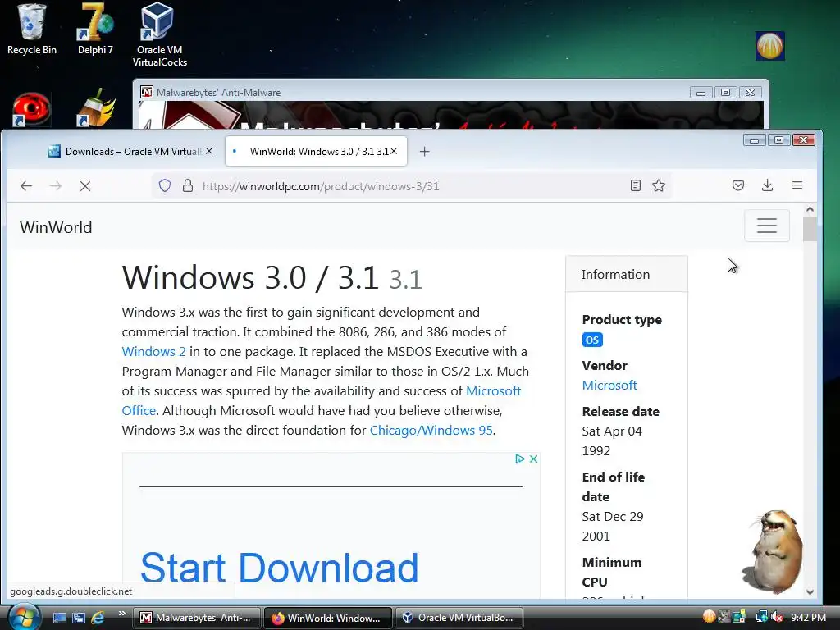The width and height of the screenshot is (840, 630).
Task: Open the Recycle Bin desktop icon
Action: pyautogui.click(x=32, y=29)
